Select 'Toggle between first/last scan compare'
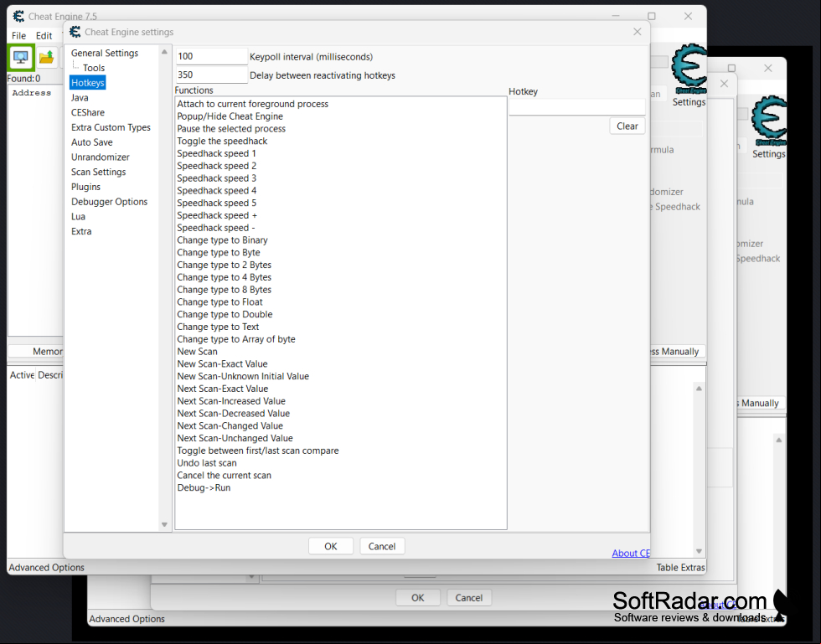Screen dimensions: 821x644 coord(258,451)
